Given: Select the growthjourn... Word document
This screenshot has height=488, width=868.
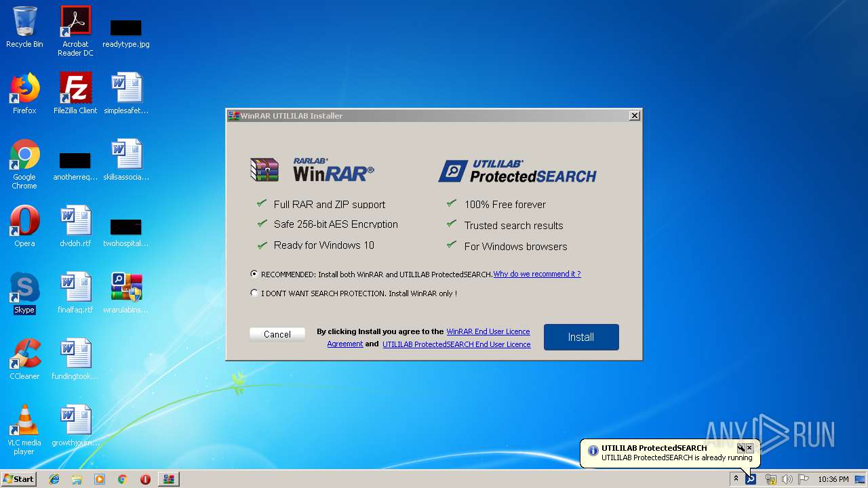Looking at the screenshot, I should point(75,426).
